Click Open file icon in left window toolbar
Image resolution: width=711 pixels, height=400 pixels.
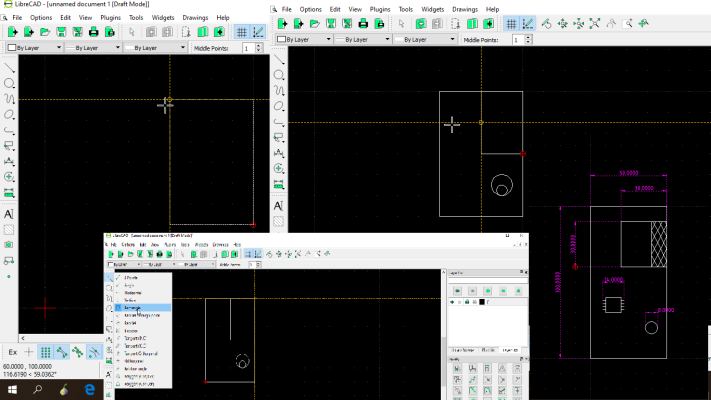coord(45,32)
